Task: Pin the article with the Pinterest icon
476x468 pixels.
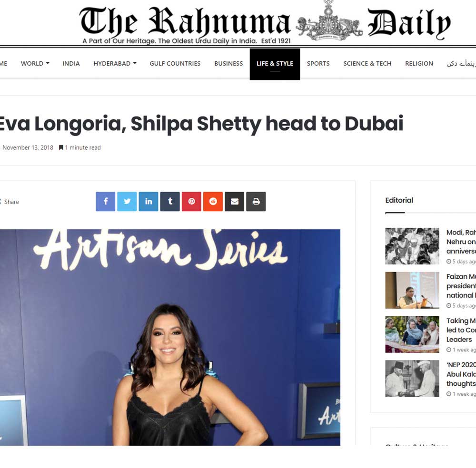Action: click(x=191, y=201)
